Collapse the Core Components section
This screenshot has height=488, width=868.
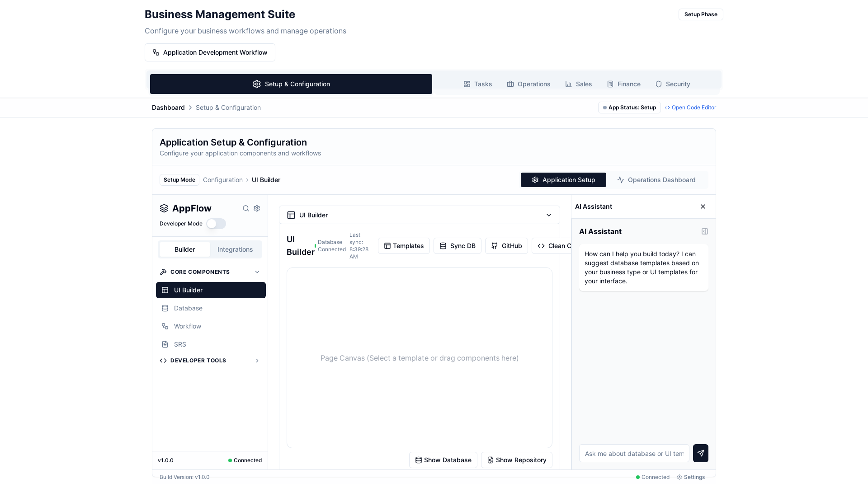click(257, 272)
